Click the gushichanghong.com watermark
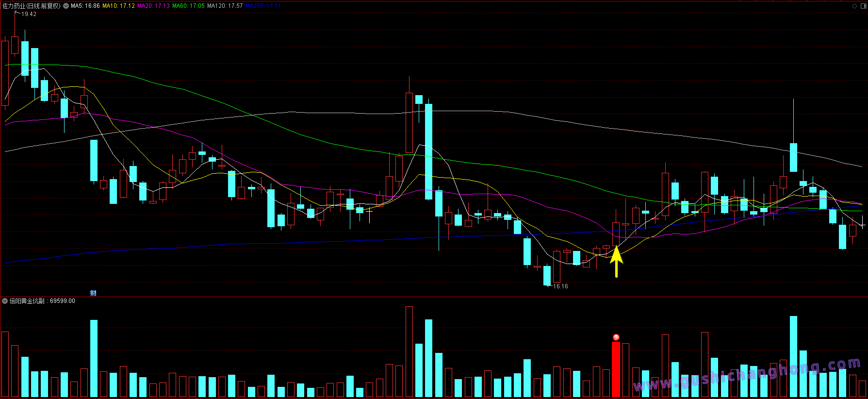 click(x=747, y=374)
